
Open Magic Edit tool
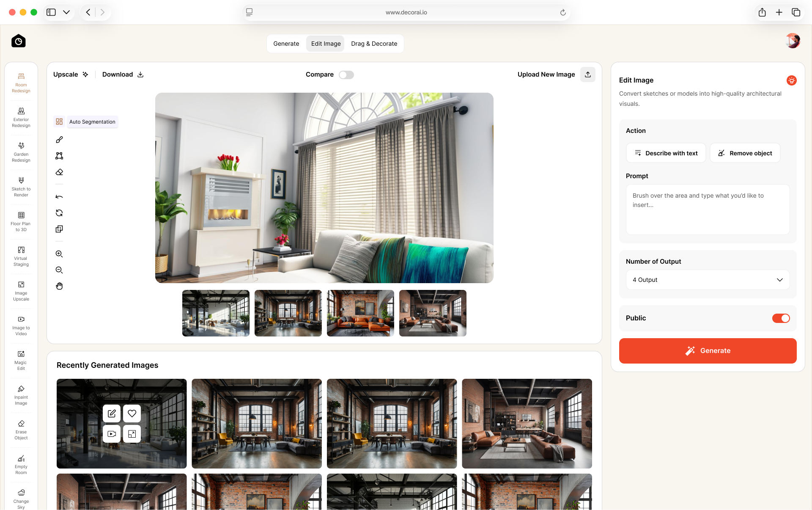21,360
